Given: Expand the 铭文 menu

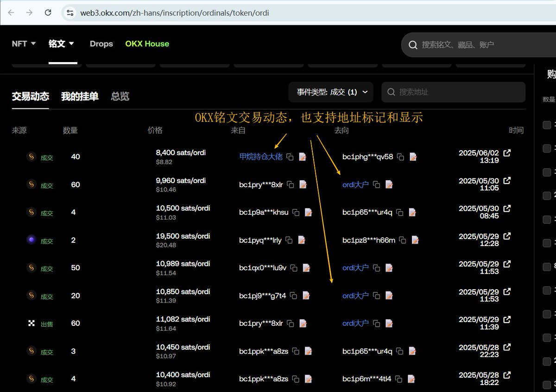Looking at the screenshot, I should coord(62,44).
